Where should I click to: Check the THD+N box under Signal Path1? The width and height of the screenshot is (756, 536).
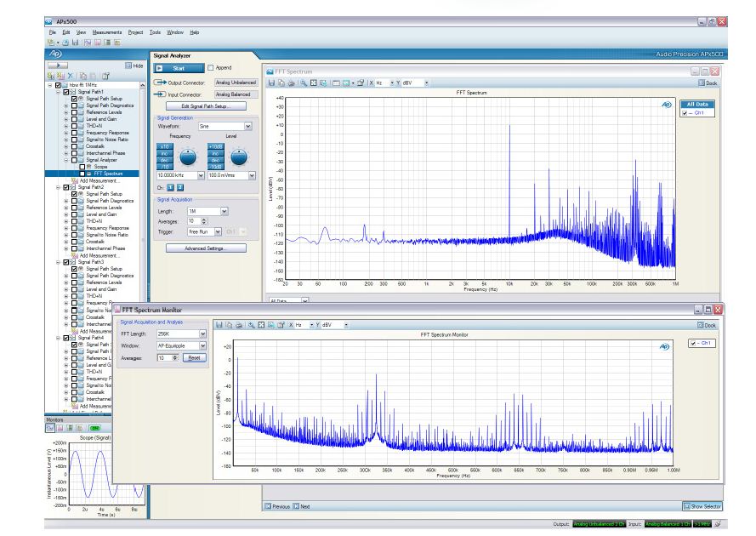point(74,126)
